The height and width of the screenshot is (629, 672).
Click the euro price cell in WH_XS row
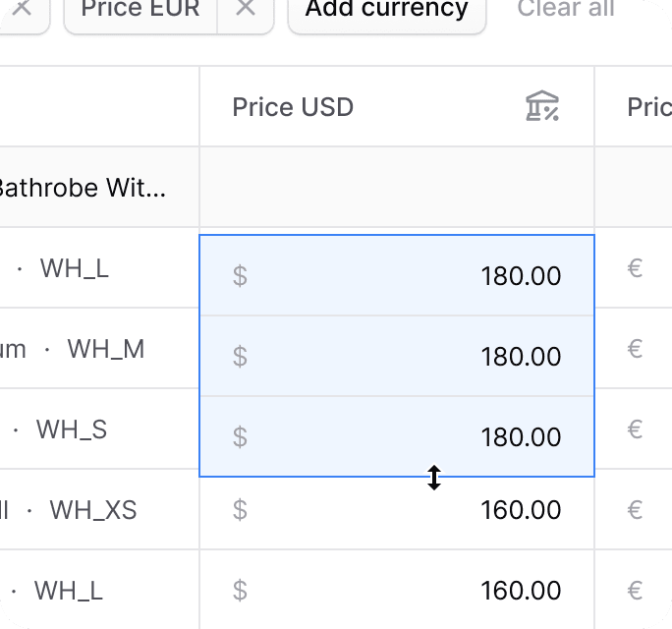click(x=634, y=510)
